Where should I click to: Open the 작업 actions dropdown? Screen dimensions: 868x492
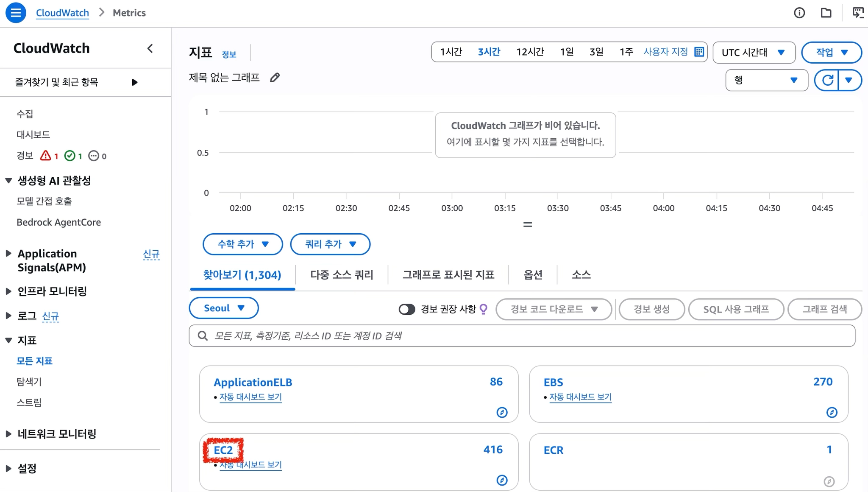coord(832,53)
